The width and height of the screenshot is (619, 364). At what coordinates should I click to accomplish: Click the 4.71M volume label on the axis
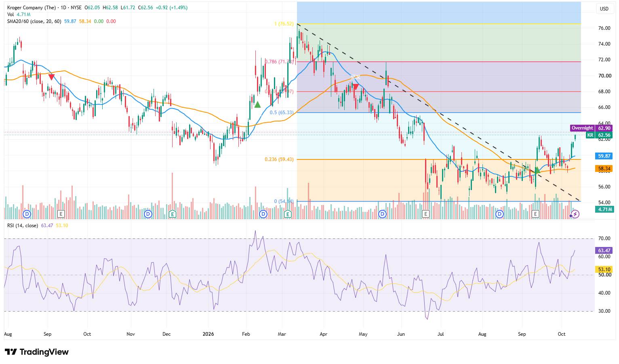604,209
